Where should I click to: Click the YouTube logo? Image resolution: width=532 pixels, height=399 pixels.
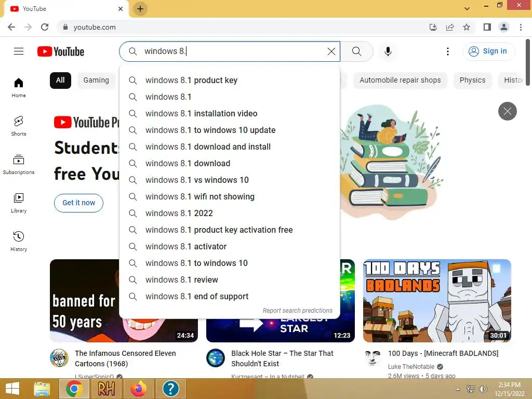pos(61,51)
